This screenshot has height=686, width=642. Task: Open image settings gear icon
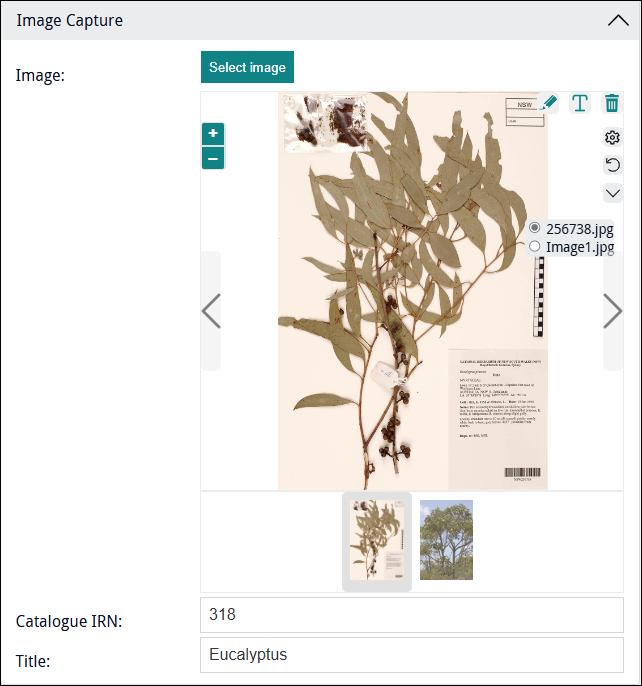[x=612, y=137]
